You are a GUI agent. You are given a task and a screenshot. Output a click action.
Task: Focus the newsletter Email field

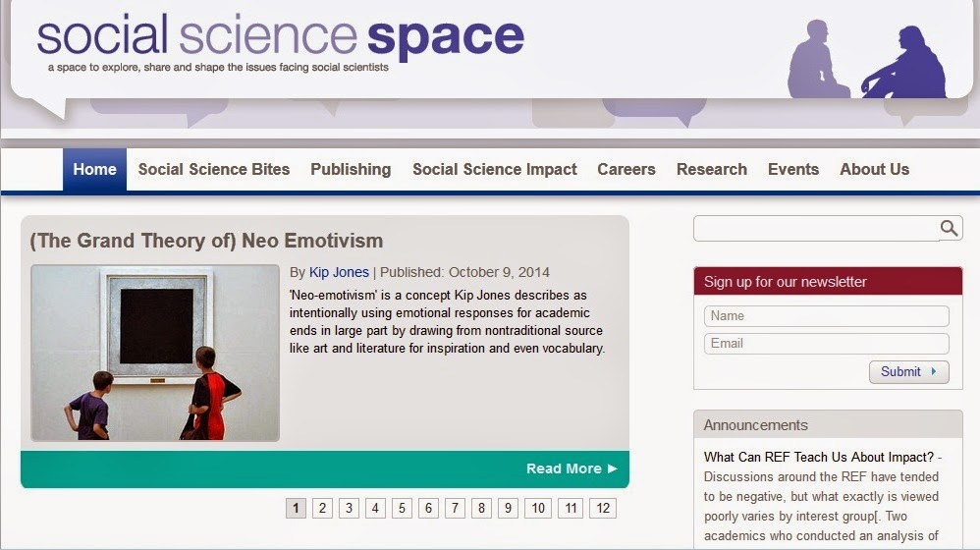click(826, 344)
